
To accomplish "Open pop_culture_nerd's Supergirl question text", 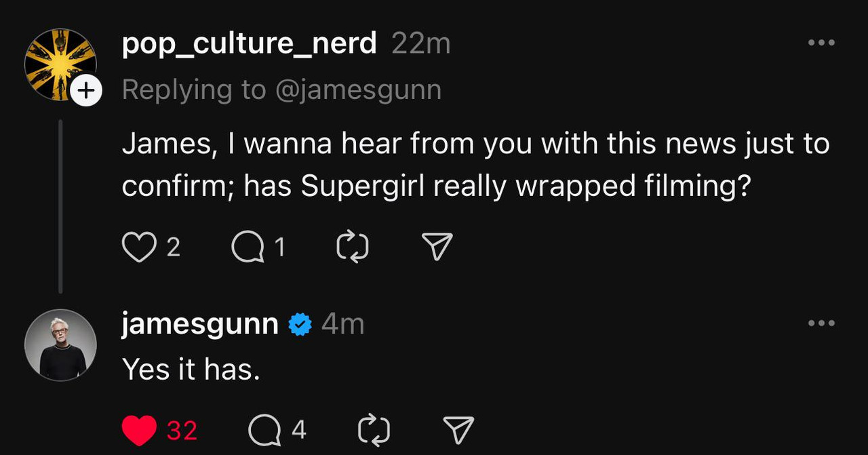I will tap(475, 165).
